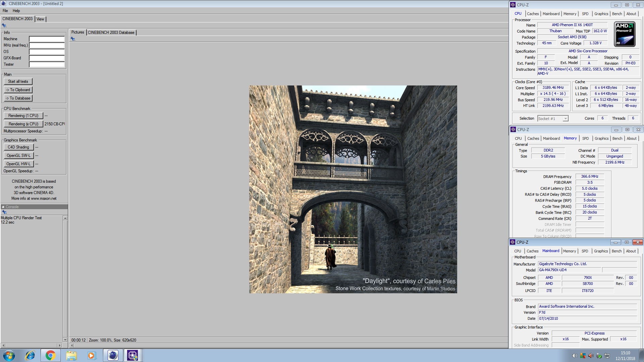Switch to CPU-Z via its taskbar icon

coord(133,355)
